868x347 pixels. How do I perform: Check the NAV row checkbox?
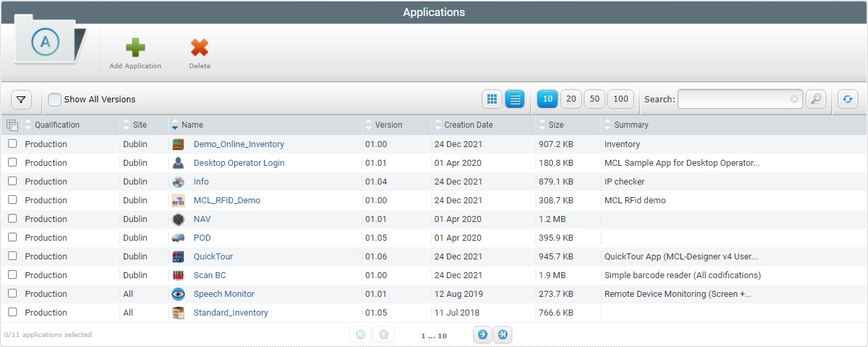tap(12, 219)
